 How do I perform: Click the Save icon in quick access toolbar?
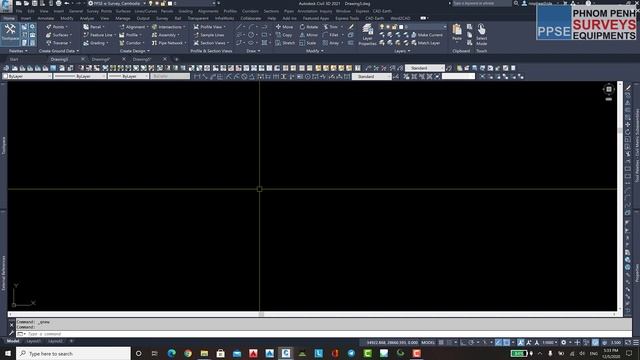pos(34,3)
